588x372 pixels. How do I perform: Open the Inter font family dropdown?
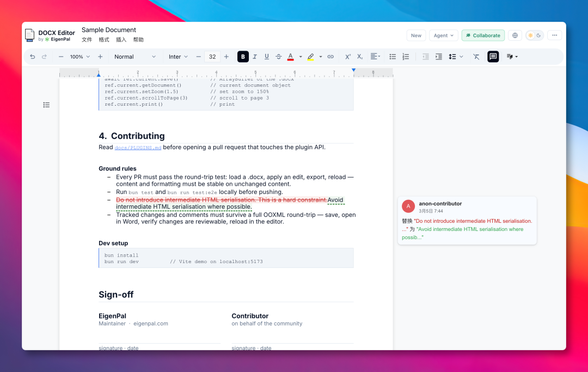[x=178, y=57]
